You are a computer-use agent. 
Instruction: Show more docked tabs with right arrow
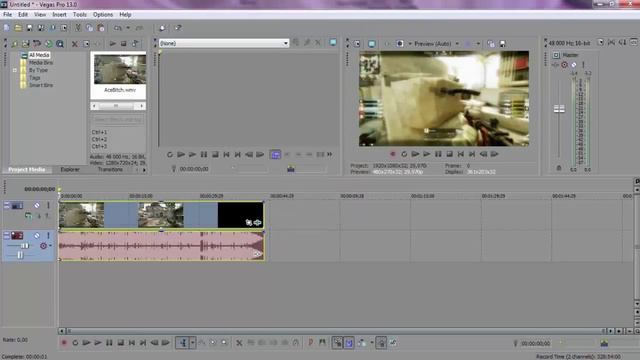[x=144, y=170]
